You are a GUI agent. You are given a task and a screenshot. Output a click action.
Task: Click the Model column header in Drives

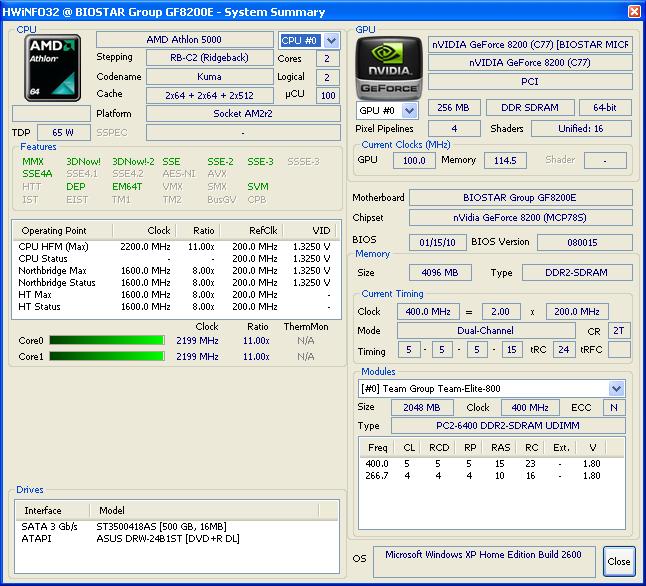[204, 511]
